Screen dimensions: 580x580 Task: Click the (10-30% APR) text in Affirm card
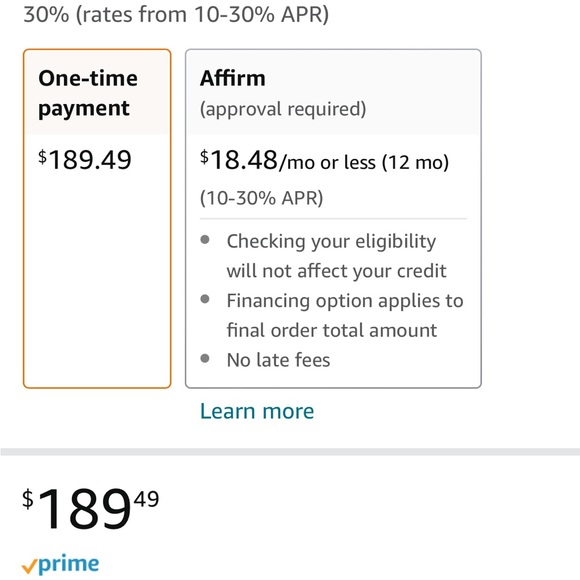[x=262, y=198]
